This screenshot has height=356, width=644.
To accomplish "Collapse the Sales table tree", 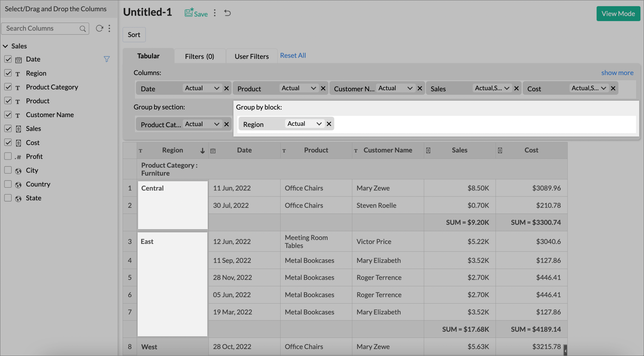I will 6,46.
